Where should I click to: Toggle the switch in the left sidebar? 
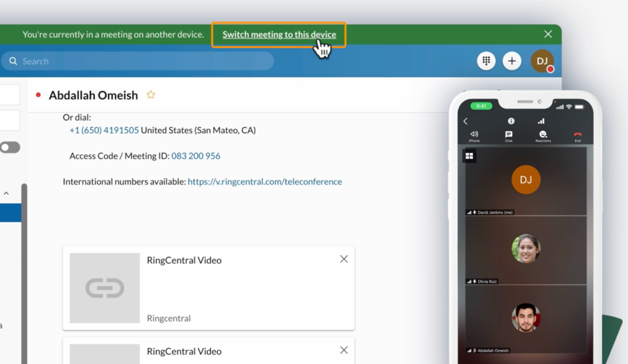(10, 147)
